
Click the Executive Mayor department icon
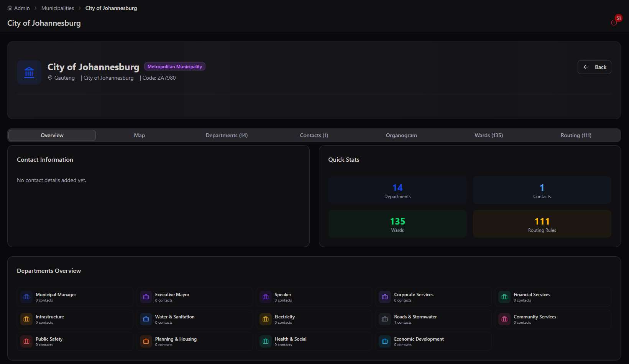146,297
